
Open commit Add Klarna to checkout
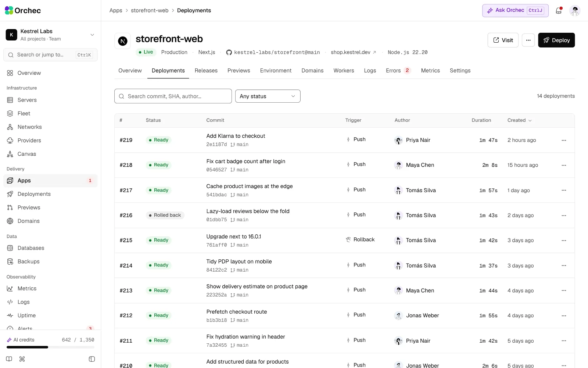[x=236, y=136]
